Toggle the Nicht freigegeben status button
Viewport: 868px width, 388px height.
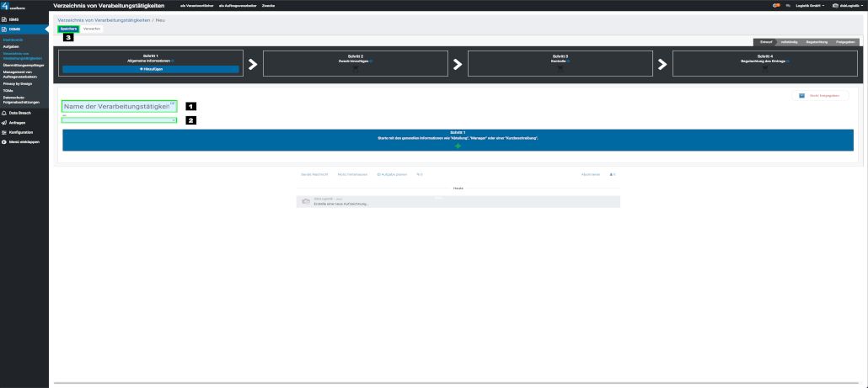tap(820, 96)
